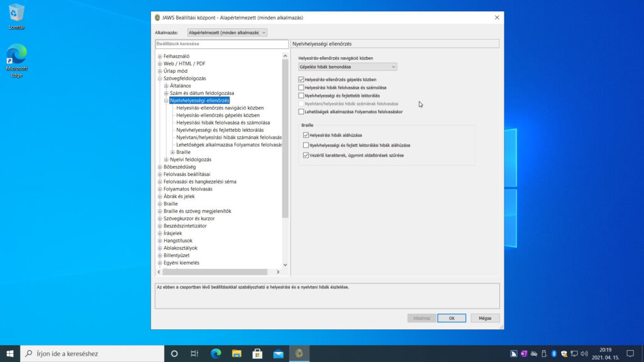This screenshot has height=362, width=644.
Task: Check Lehetőségek alkalmazása Folyamatos felolvasáskor
Action: coord(301,112)
